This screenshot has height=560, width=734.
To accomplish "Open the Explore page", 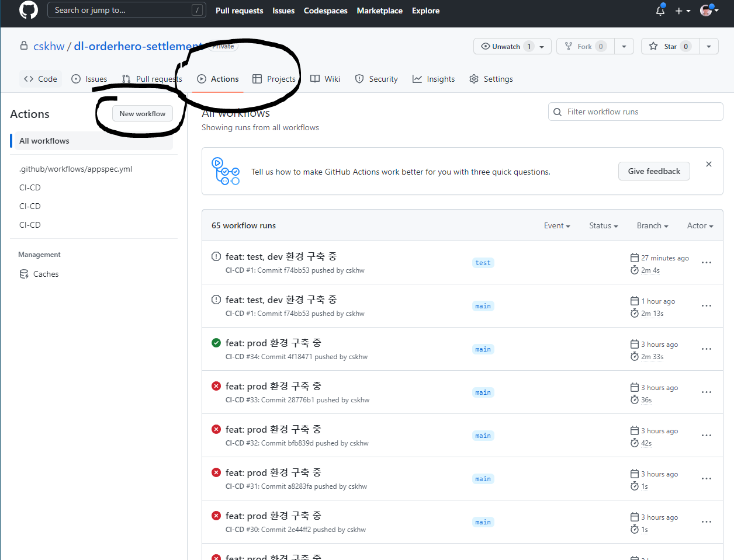I will click(425, 11).
